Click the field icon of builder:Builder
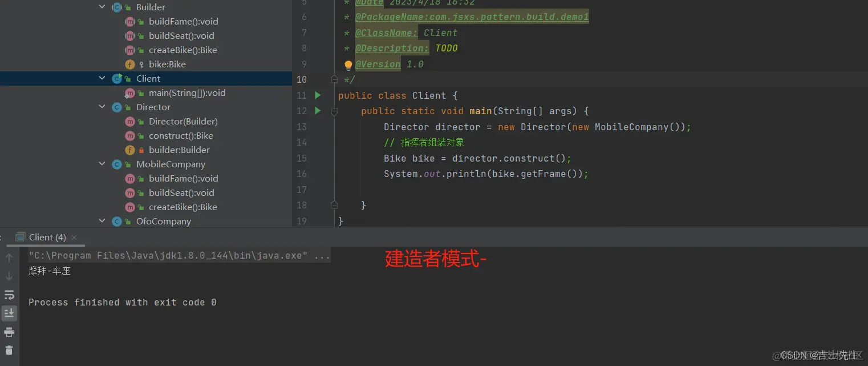This screenshot has height=366, width=868. pyautogui.click(x=130, y=150)
